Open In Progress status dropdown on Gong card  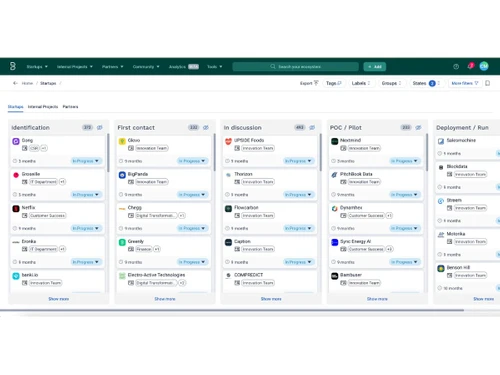tap(86, 161)
